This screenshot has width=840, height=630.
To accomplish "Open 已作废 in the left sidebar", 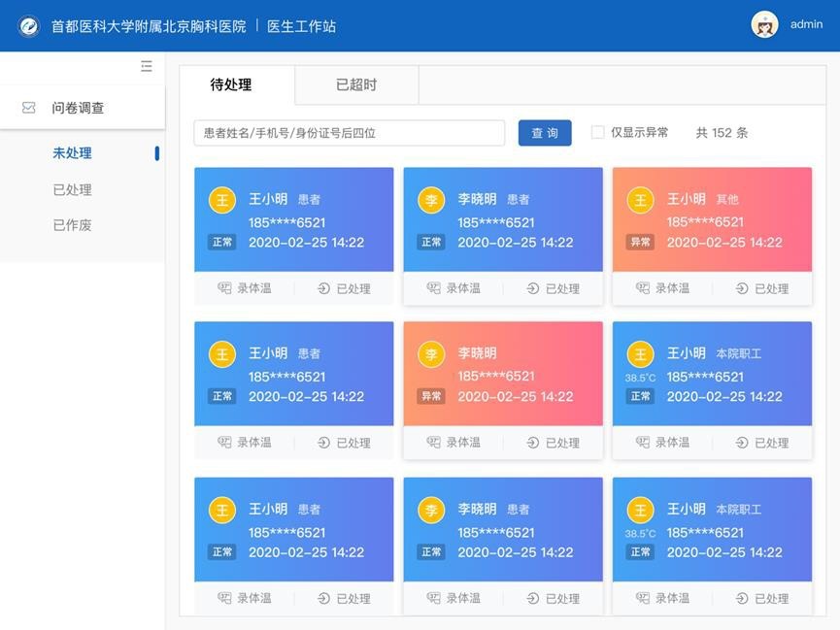I will click(x=72, y=225).
